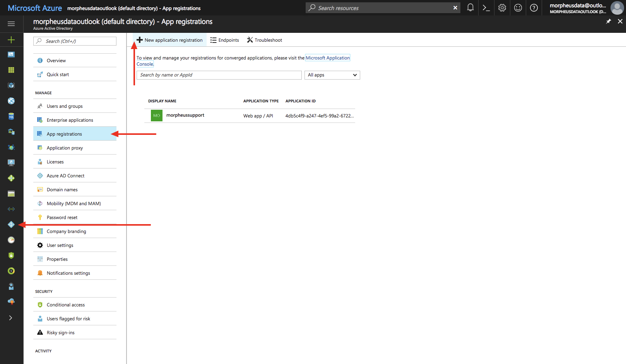Open Resource groups cube icon
The height and width of the screenshot is (364, 626).
click(11, 85)
